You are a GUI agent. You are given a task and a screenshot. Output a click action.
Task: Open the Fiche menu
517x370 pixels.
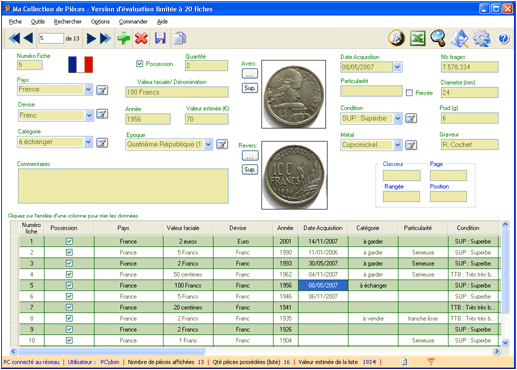tap(15, 22)
